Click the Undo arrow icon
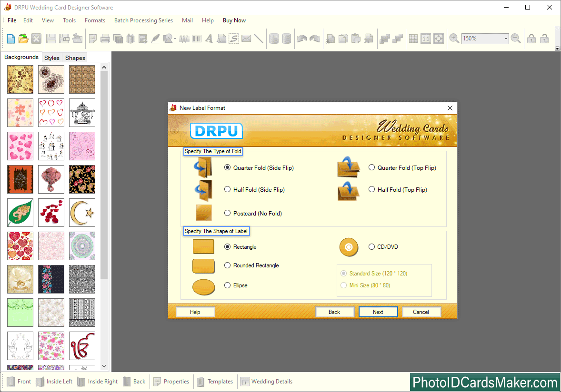 [x=302, y=39]
